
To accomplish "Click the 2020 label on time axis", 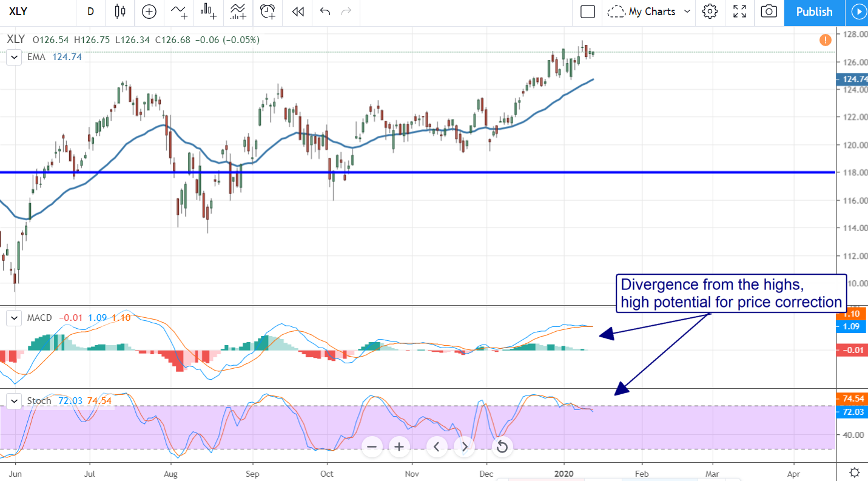I will point(564,473).
